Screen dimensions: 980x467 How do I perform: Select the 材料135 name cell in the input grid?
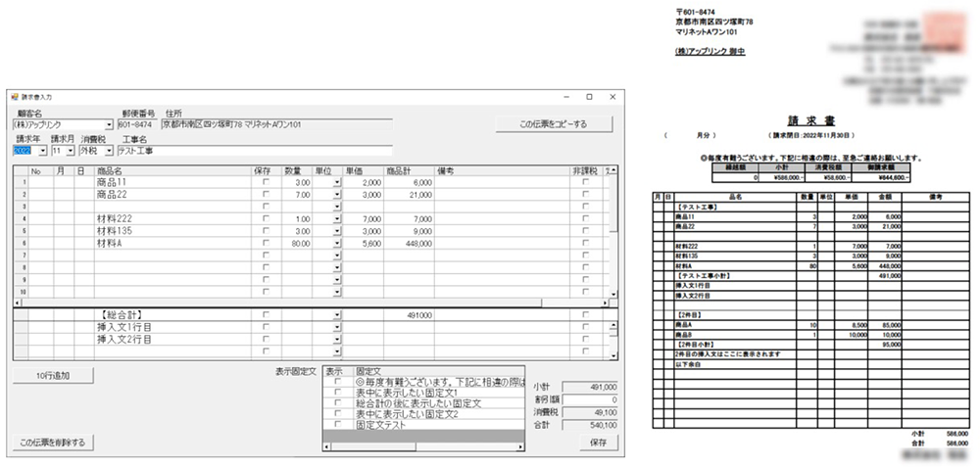[x=172, y=231]
